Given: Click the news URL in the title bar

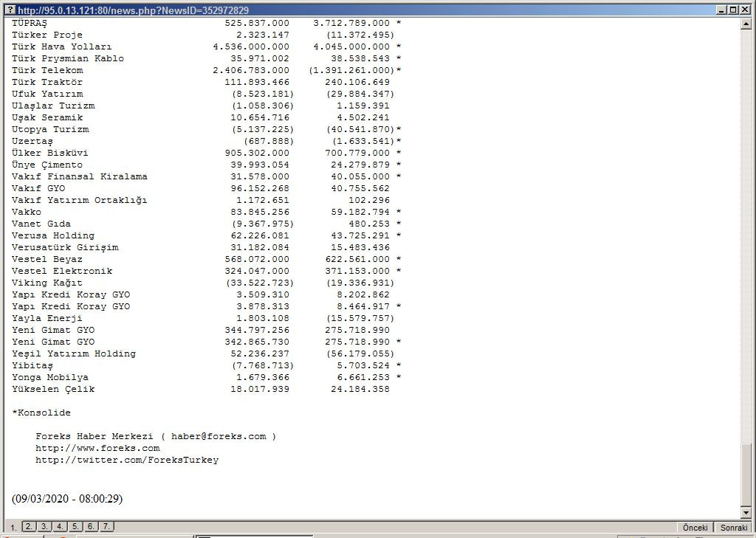Looking at the screenshot, I should pos(134,10).
